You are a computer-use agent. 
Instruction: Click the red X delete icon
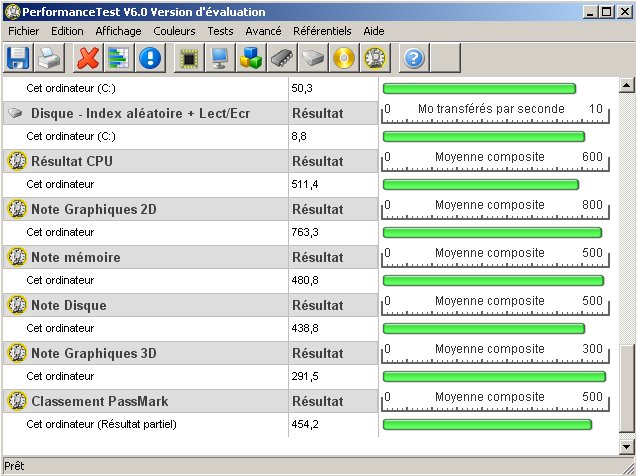point(88,58)
